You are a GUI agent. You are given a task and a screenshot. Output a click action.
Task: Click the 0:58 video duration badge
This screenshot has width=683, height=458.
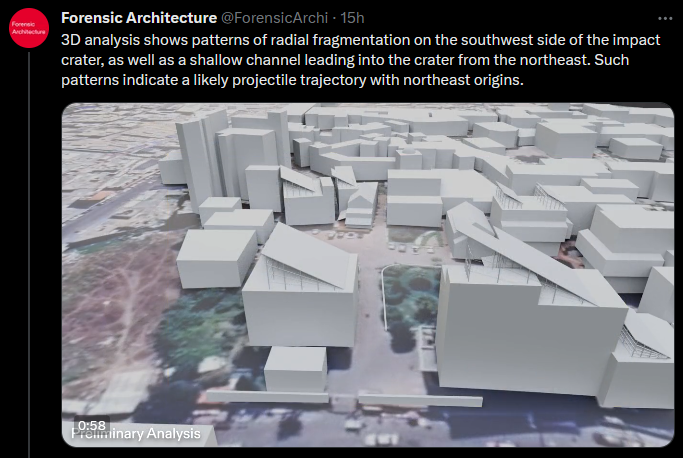pos(91,425)
